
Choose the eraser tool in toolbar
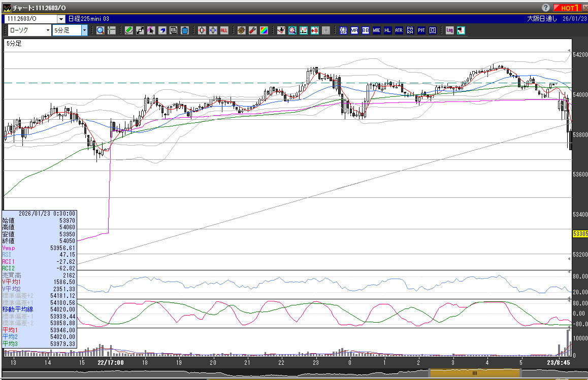[162, 30]
